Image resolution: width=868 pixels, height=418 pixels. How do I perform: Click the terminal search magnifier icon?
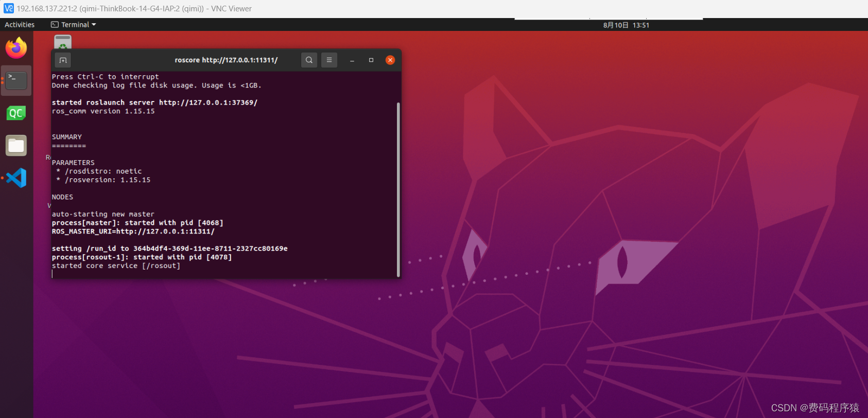pos(309,60)
